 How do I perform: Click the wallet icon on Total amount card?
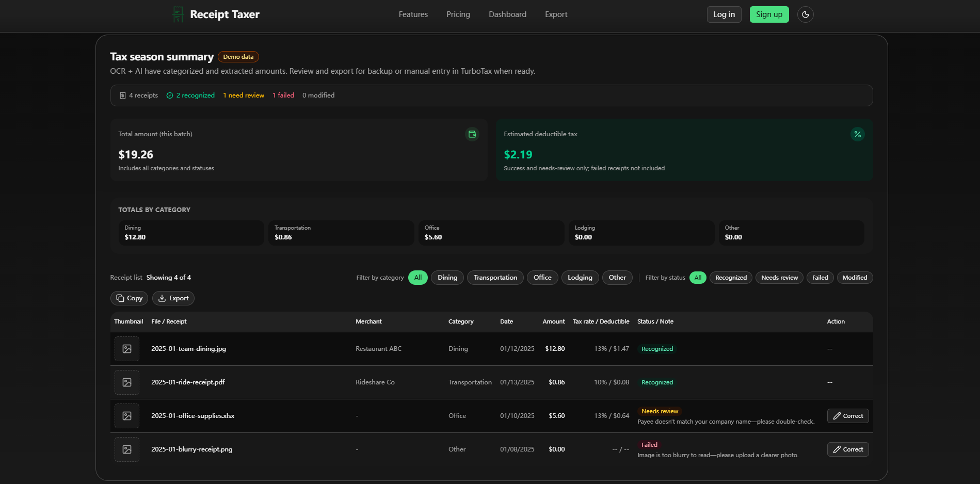point(472,134)
